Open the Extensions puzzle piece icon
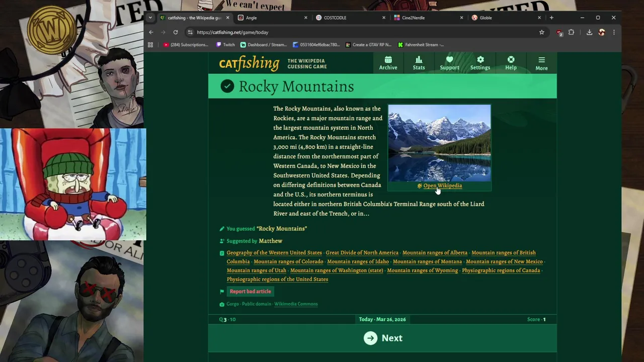 (x=571, y=32)
